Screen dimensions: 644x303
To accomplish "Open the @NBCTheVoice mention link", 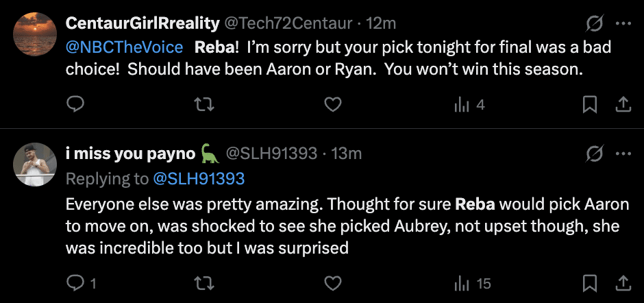I will [x=125, y=48].
